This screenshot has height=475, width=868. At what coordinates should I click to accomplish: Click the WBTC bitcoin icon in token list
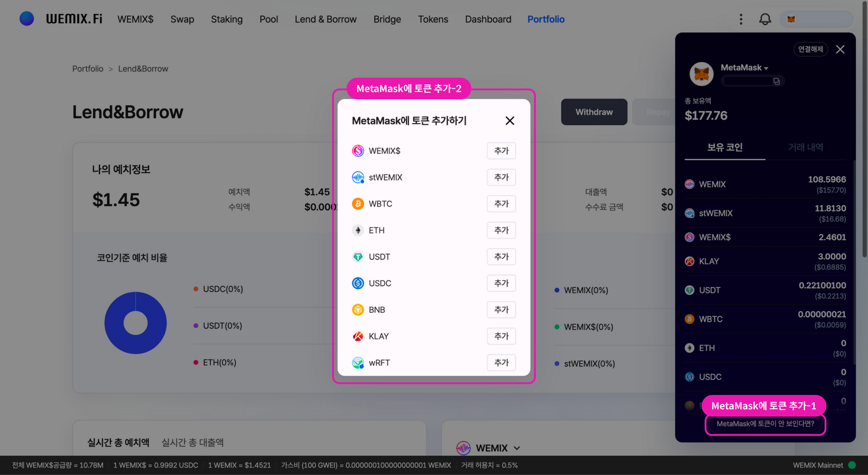pyautogui.click(x=358, y=204)
